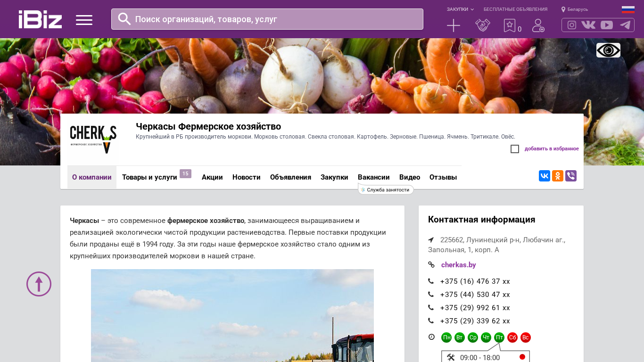The image size is (644, 362).
Task: Open the cherkas.by website link
Action: tap(458, 265)
